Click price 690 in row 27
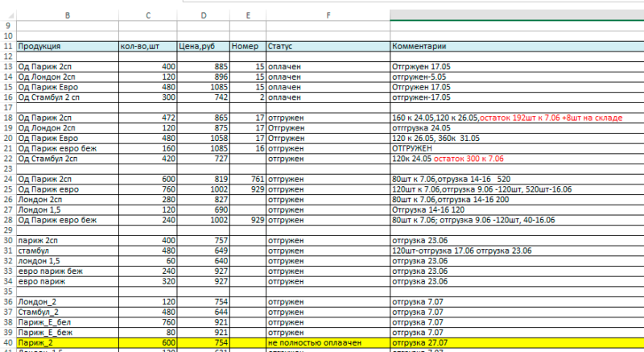 coord(204,210)
